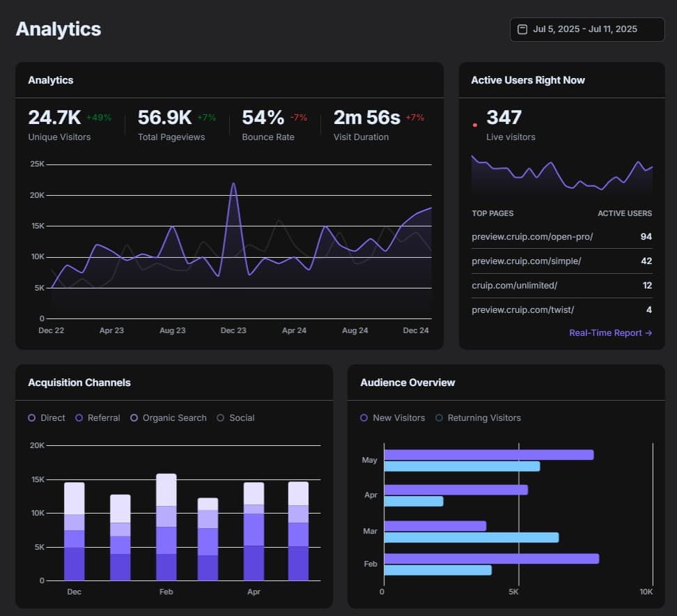Open the Jul 5 - Jul 11 date range picker
The width and height of the screenshot is (677, 616).
coord(586,29)
